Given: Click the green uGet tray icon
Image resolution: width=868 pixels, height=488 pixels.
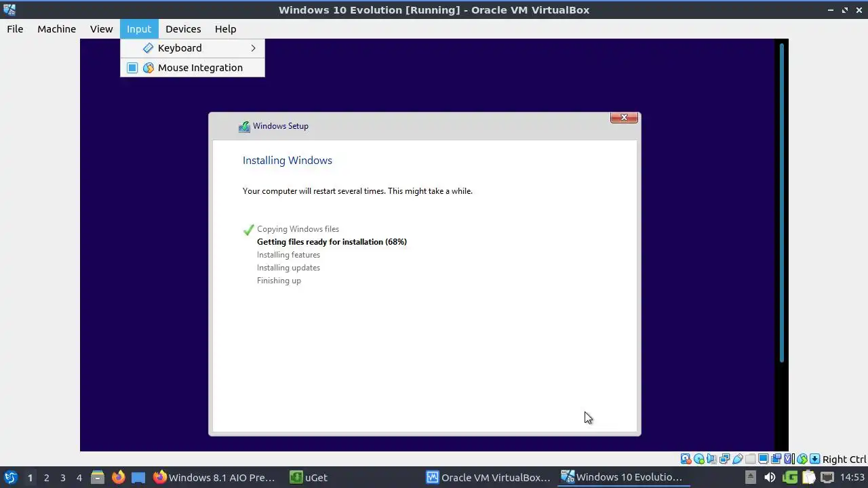Looking at the screenshot, I should (x=791, y=477).
